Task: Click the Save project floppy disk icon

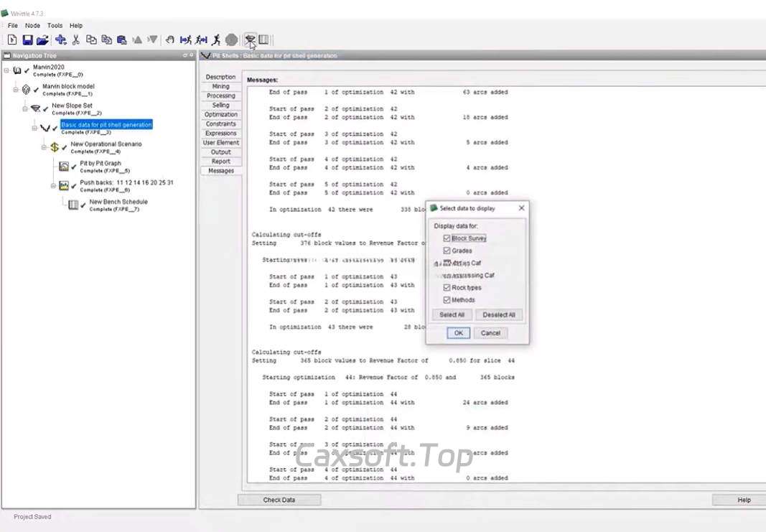Action: (x=27, y=40)
